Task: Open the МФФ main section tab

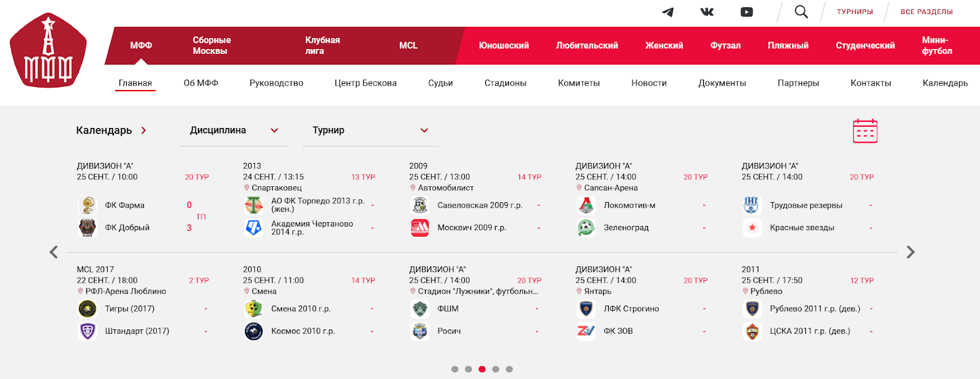Action: (141, 45)
